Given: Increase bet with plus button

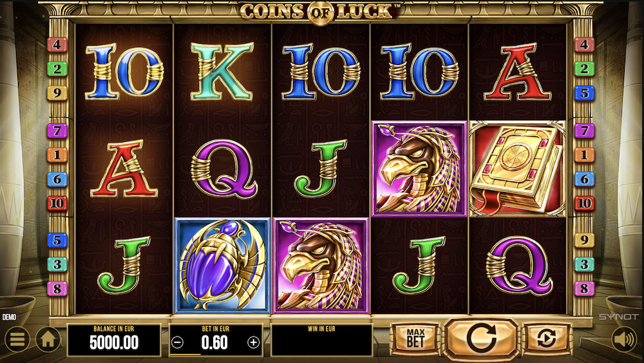Looking at the screenshot, I should pyautogui.click(x=253, y=342).
